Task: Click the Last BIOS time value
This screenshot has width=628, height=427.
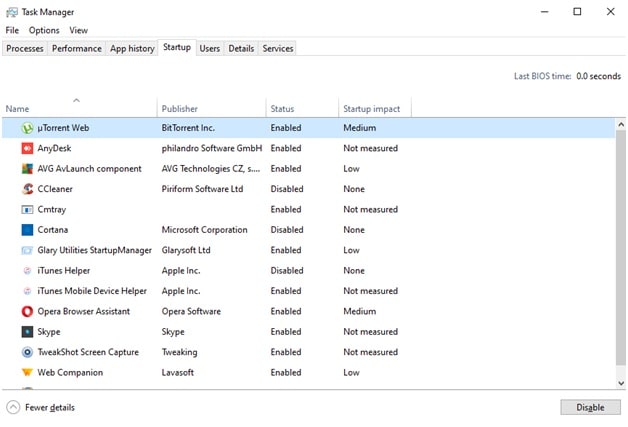Action: pos(598,76)
